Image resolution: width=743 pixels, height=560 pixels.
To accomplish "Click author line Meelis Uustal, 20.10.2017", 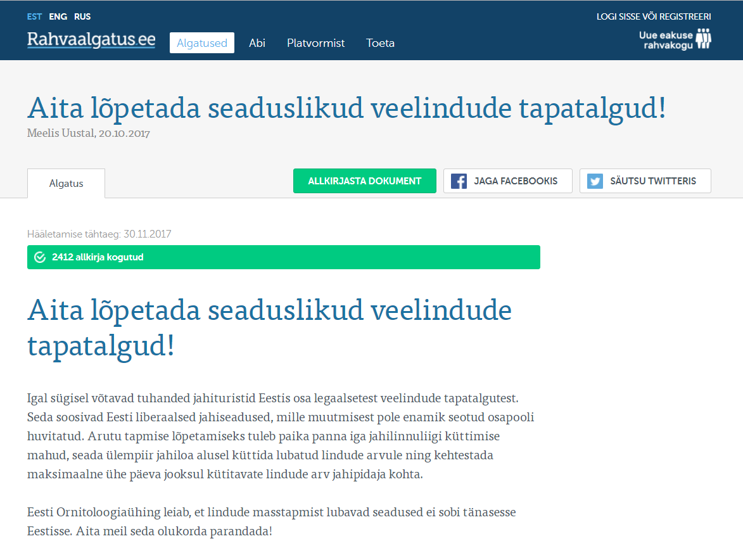I will click(x=89, y=133).
